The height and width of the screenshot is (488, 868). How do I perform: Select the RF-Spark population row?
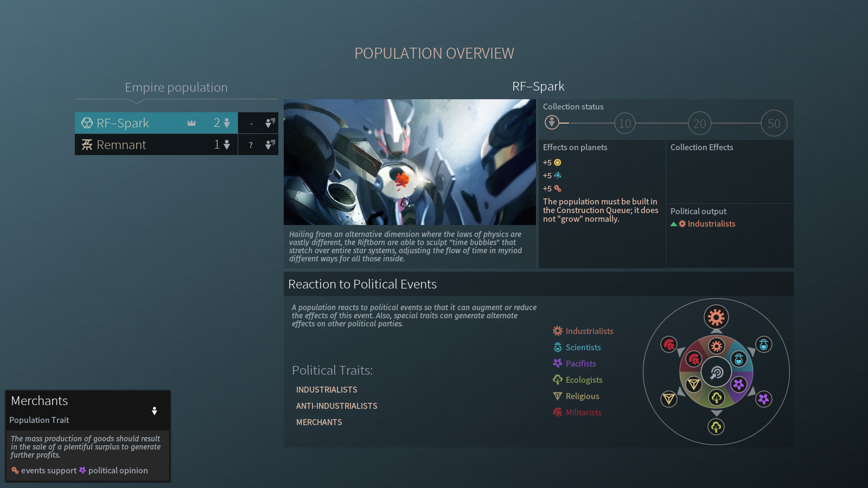click(x=156, y=123)
